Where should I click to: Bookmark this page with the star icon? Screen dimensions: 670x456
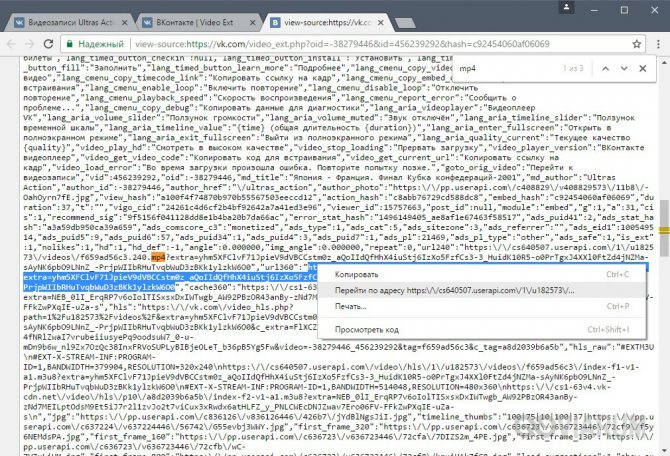click(x=637, y=44)
